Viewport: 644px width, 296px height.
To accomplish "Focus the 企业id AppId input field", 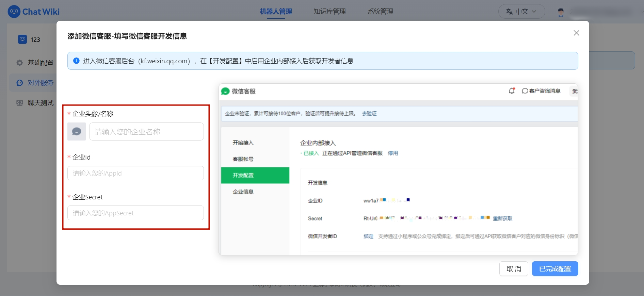I will pyautogui.click(x=135, y=173).
